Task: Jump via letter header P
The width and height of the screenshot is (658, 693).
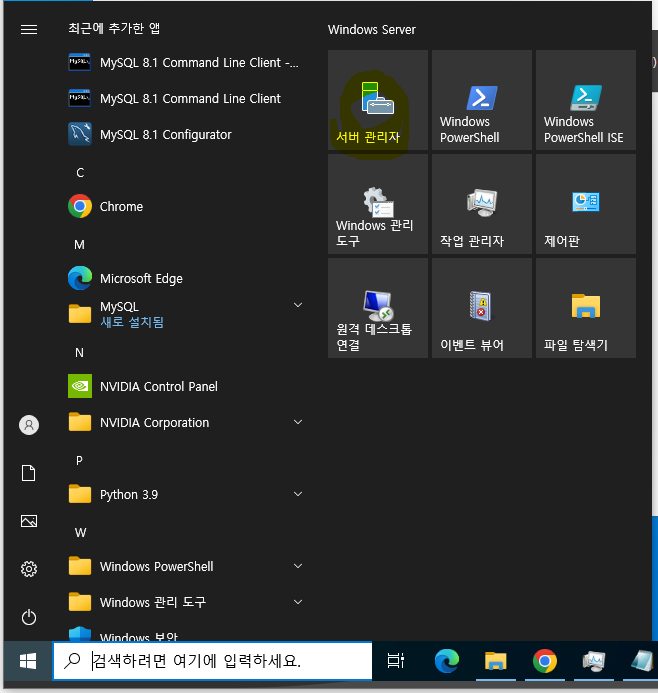Action: tap(80, 461)
